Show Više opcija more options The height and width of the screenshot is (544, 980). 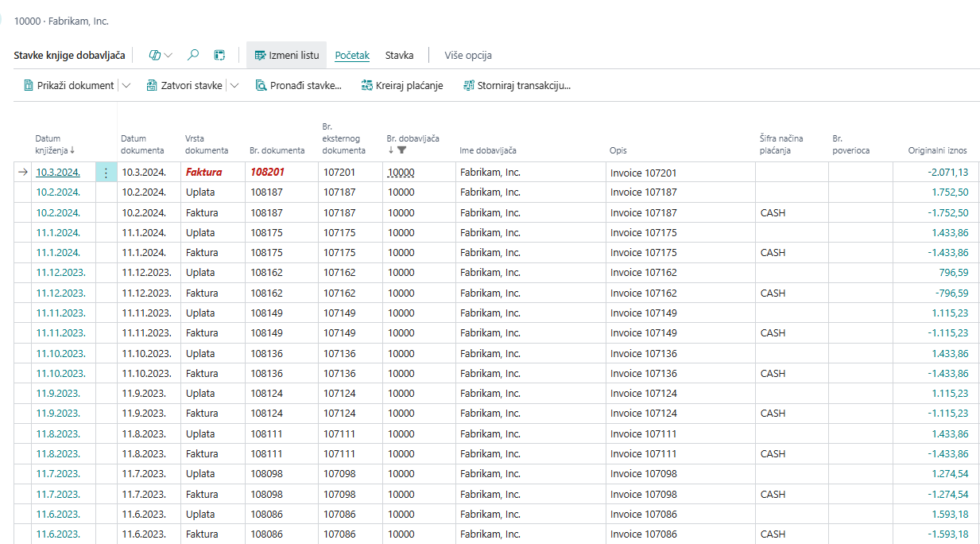coord(467,55)
